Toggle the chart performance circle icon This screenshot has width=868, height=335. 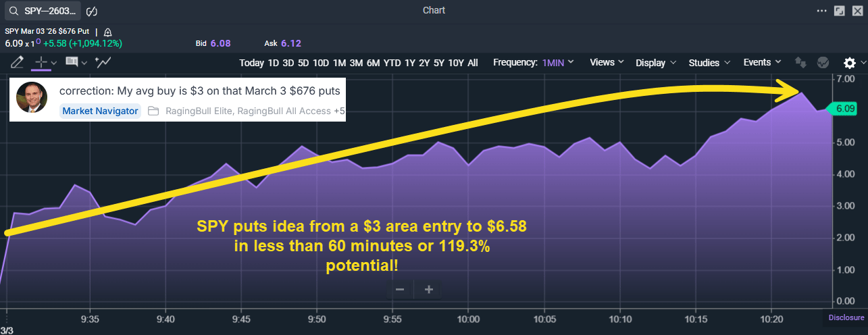(823, 62)
